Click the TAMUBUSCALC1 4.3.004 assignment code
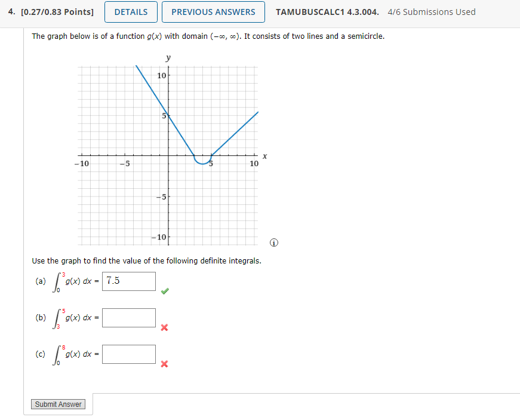Image resolution: width=520 pixels, height=420 pixels. click(319, 11)
